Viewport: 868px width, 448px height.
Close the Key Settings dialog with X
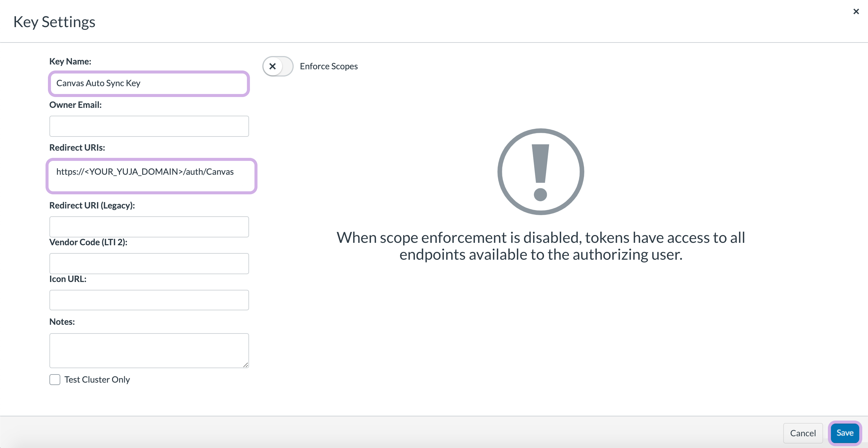(856, 11)
